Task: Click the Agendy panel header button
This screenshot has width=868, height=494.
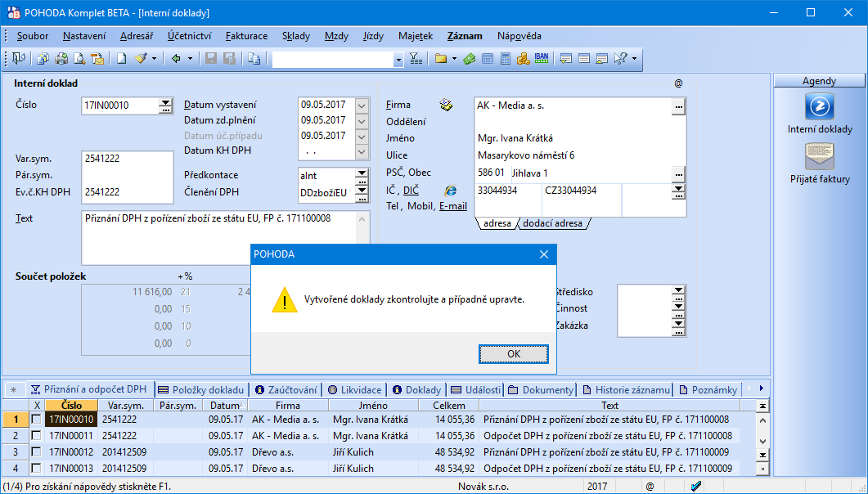Action: pyautogui.click(x=819, y=81)
